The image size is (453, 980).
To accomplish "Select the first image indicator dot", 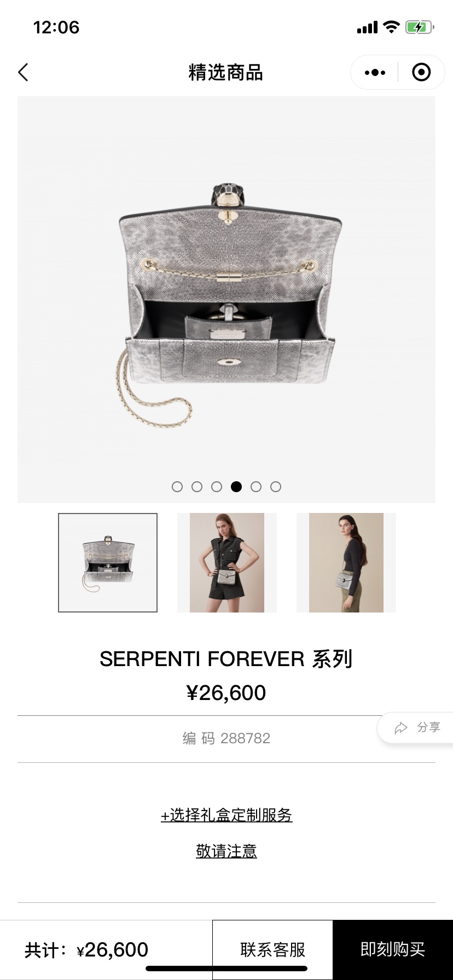I will pyautogui.click(x=177, y=487).
